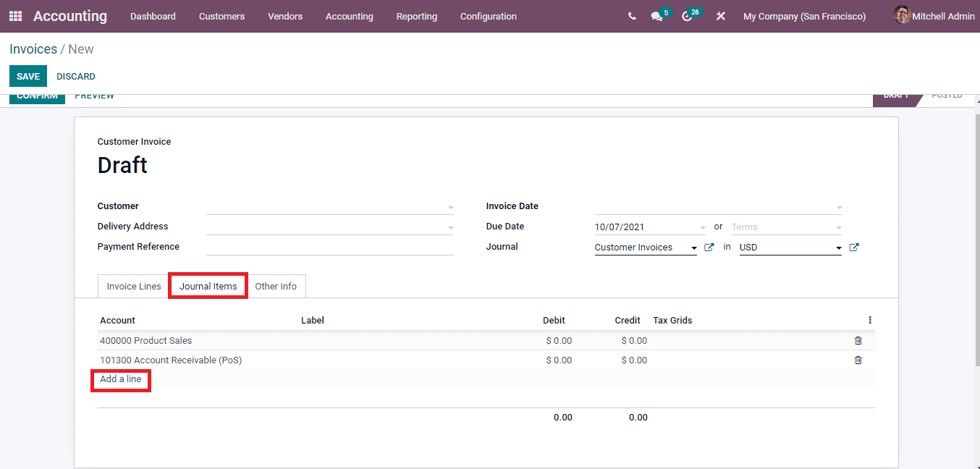Expand the Customer field dropdown

(x=450, y=206)
